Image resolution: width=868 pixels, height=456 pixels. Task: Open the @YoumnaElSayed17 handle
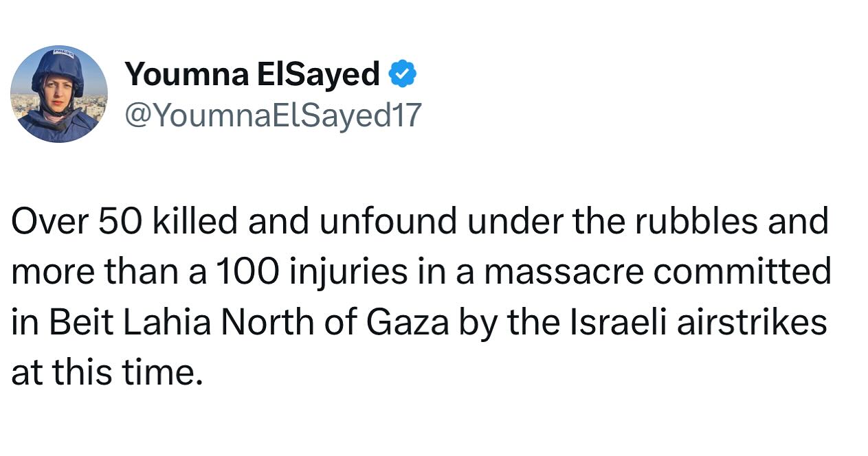pyautogui.click(x=272, y=115)
